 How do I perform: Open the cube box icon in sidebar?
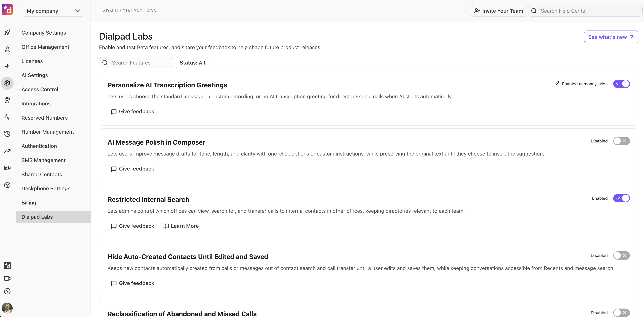(x=7, y=185)
